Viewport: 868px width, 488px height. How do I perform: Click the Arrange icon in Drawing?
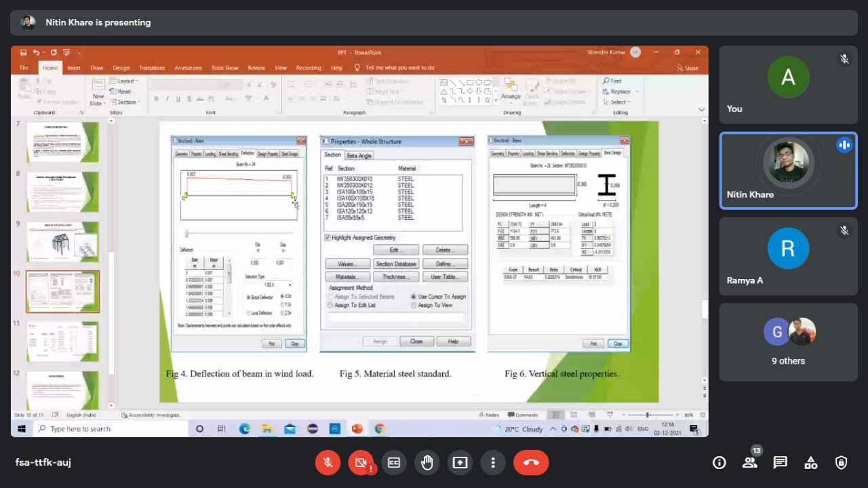511,85
